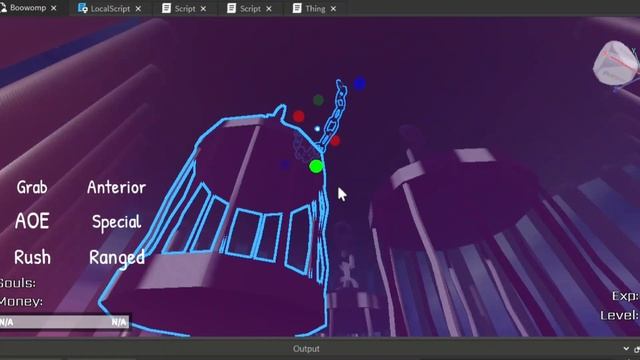The width and height of the screenshot is (640, 360).
Task: Open the second Script tab
Action: (250, 9)
